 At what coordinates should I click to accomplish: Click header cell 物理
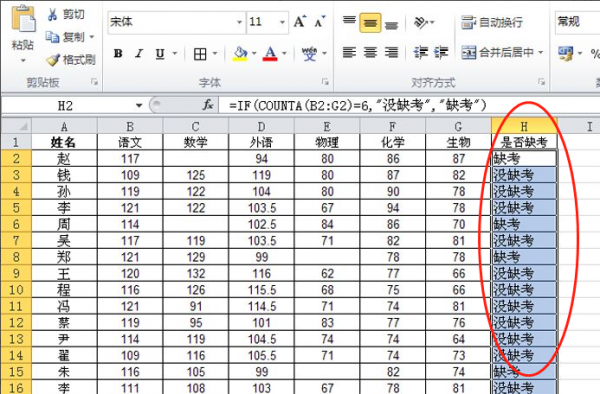327,142
